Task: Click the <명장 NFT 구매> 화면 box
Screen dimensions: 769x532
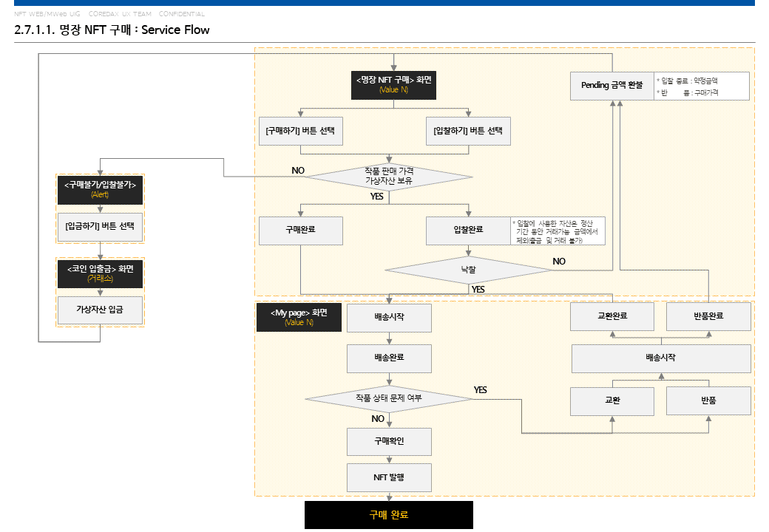Action: pos(393,85)
